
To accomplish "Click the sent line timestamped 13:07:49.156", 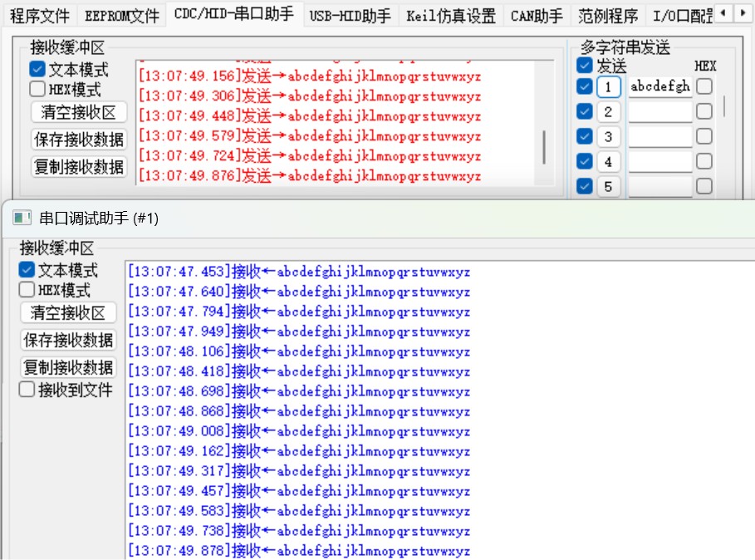I will [310, 76].
